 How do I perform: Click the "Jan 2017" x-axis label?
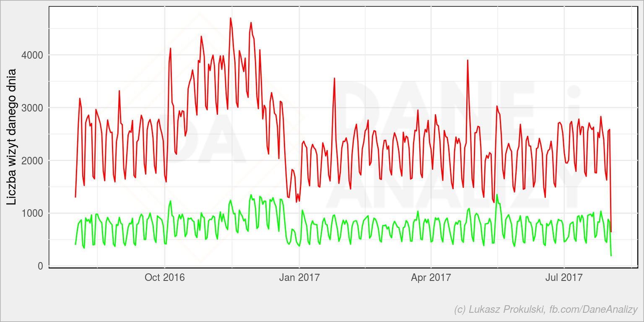pos(299,277)
